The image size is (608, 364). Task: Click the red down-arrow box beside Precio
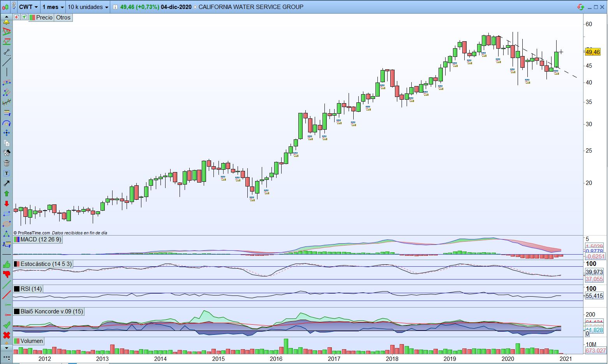click(16, 17)
